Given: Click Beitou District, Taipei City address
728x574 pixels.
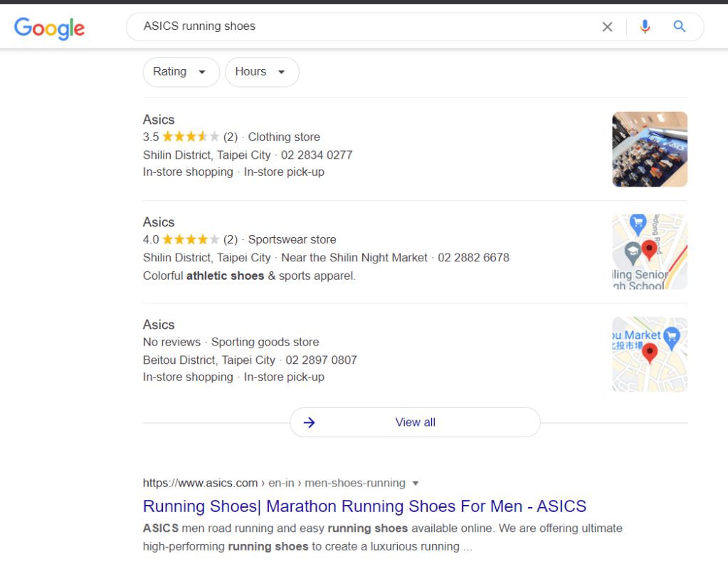Looking at the screenshot, I should coord(209,360).
